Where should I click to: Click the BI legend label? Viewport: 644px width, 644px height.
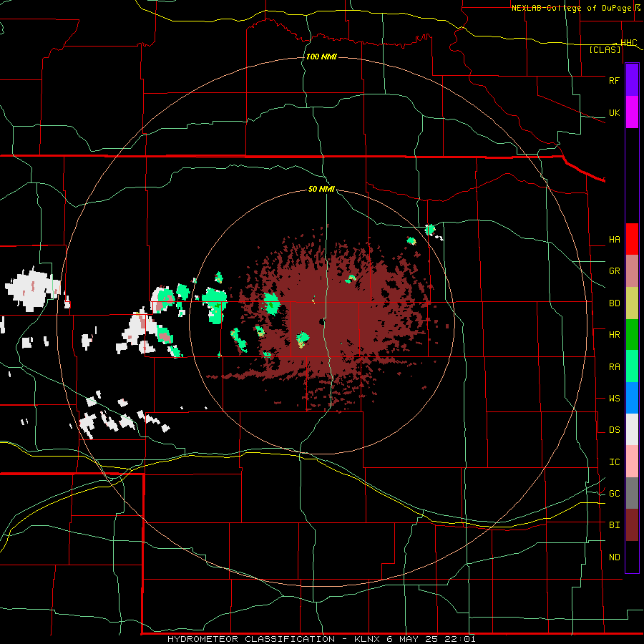pos(614,525)
